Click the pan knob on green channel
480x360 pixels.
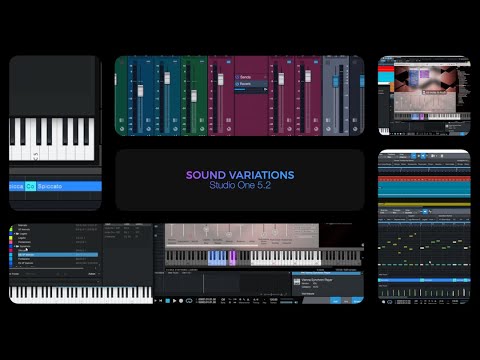pos(202,129)
